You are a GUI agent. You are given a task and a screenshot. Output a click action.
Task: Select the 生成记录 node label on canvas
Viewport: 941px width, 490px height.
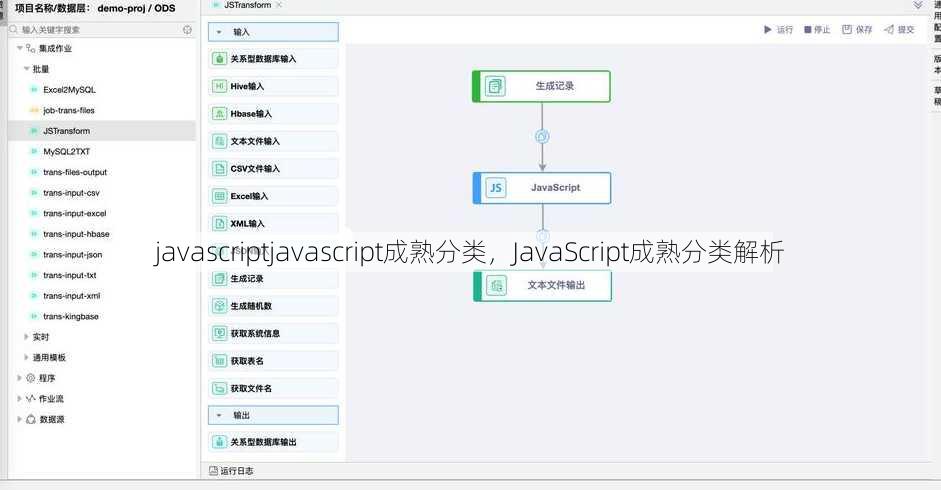coord(555,86)
